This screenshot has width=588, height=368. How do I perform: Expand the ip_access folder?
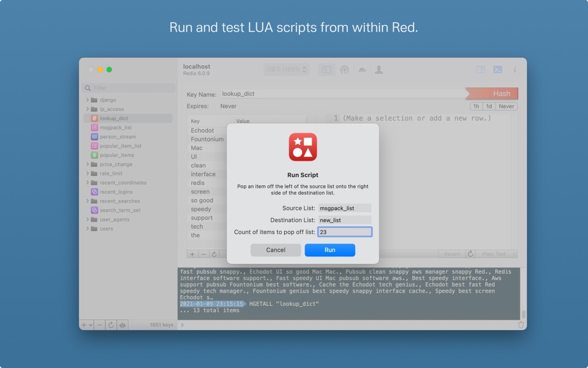click(x=87, y=109)
